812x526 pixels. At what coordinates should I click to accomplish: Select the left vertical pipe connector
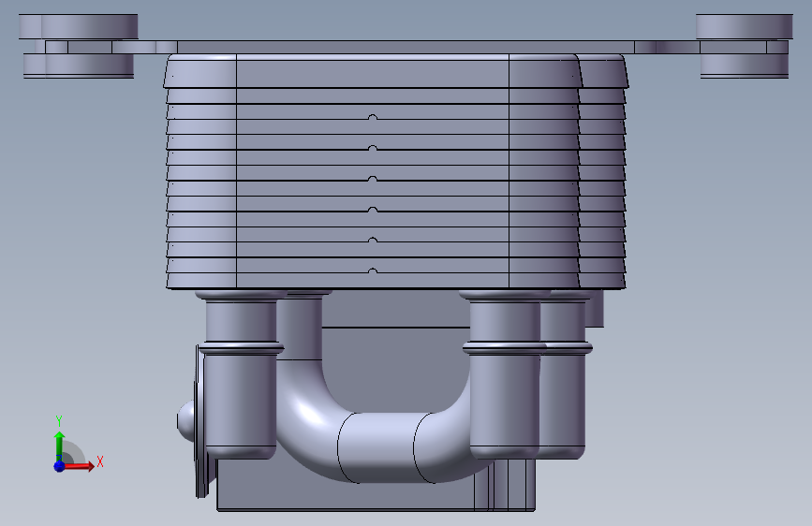[x=241, y=373]
